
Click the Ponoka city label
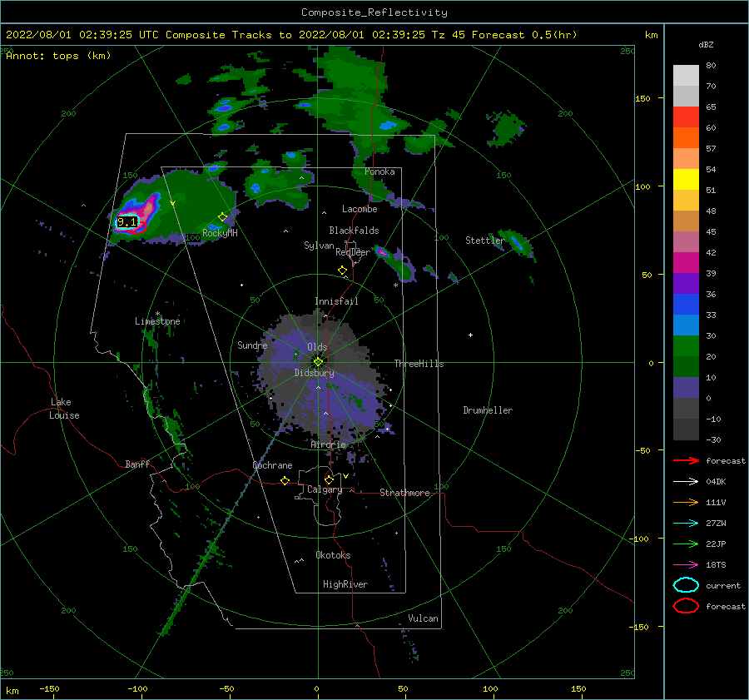[x=379, y=171]
